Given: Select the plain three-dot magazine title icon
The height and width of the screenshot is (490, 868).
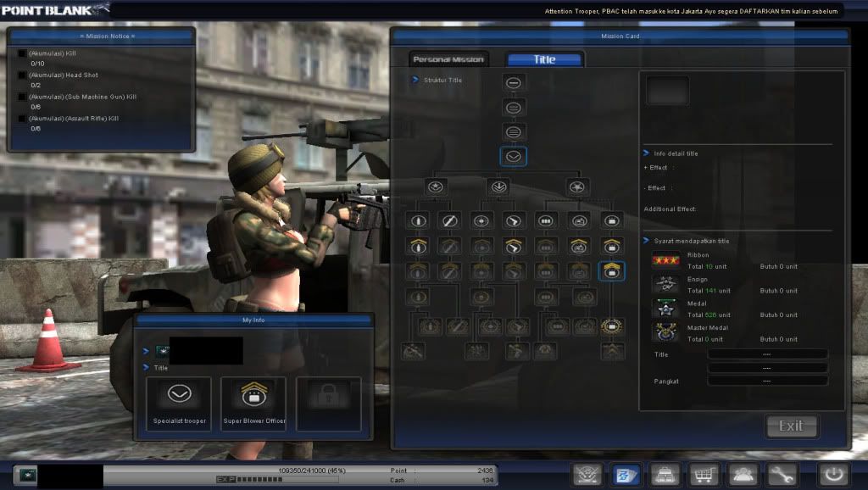Looking at the screenshot, I should coord(546,221).
